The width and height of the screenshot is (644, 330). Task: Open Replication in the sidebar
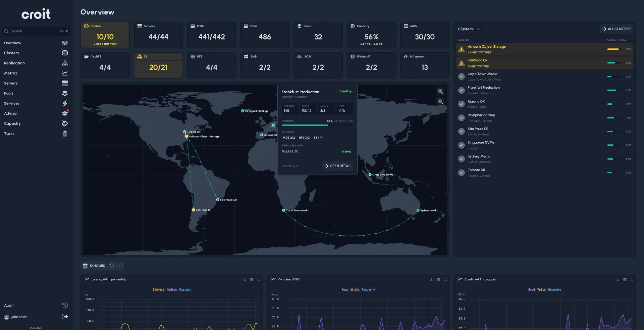tap(36, 63)
